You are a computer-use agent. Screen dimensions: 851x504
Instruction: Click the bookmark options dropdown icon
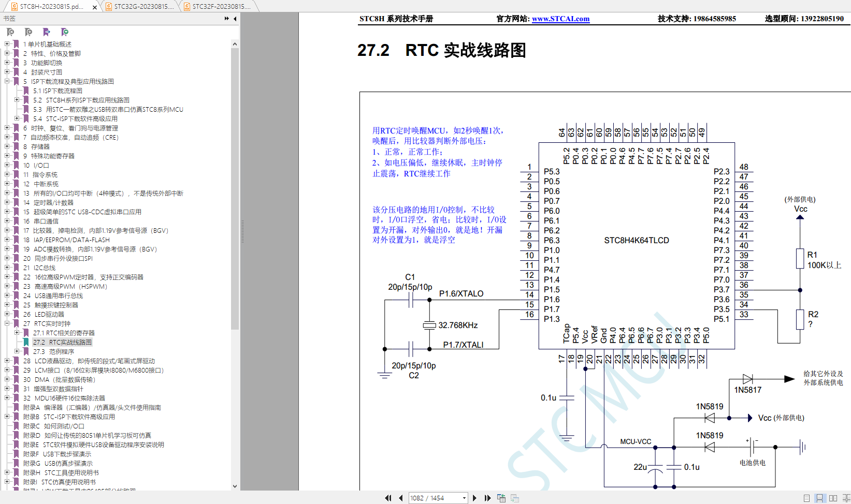[x=65, y=32]
